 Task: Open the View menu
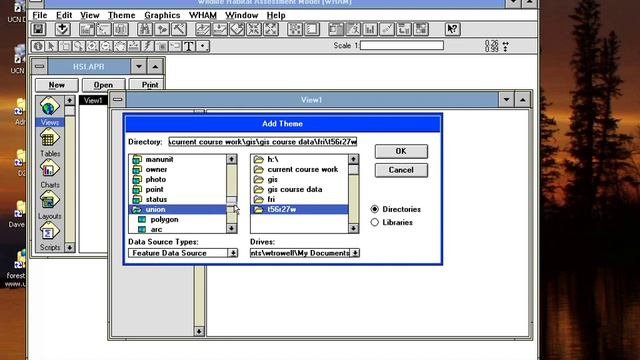90,15
